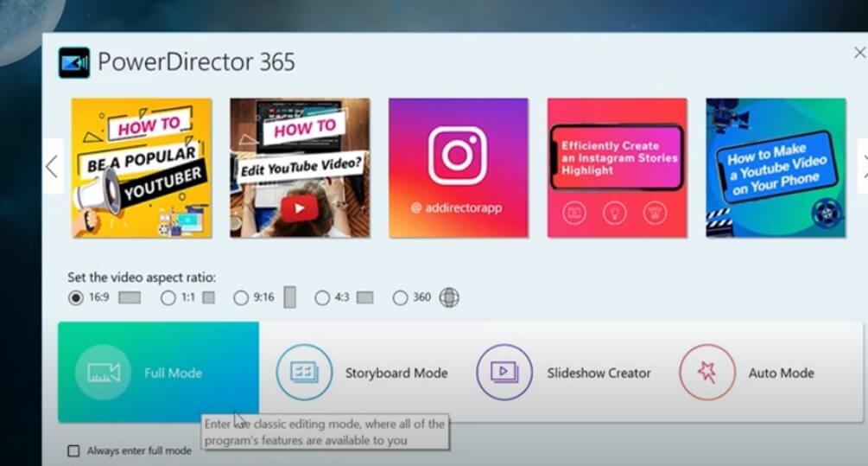Start the Slideshow Creator text label
This screenshot has width=868, height=466.
point(599,373)
